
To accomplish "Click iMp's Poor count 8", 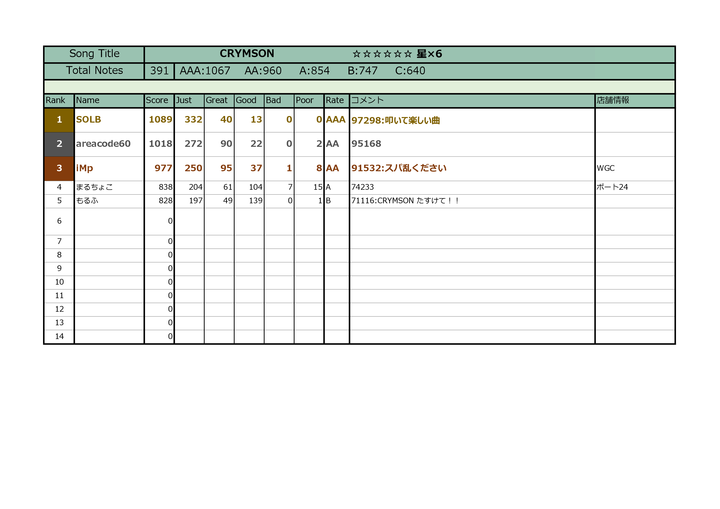I will click(319, 168).
